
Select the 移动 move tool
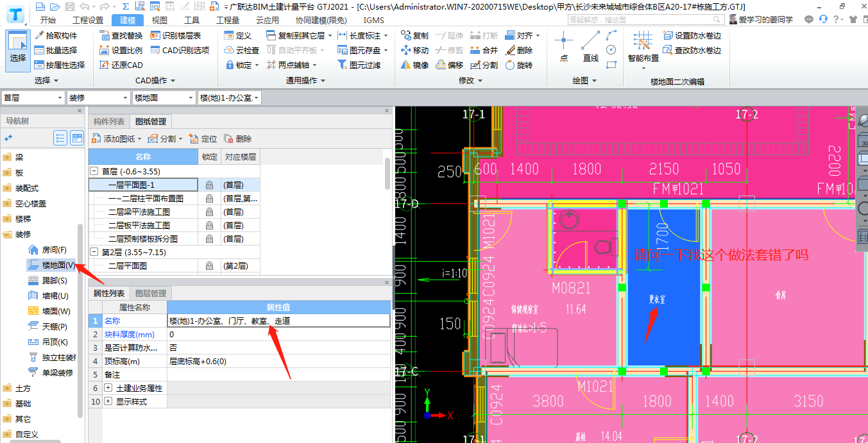[414, 50]
